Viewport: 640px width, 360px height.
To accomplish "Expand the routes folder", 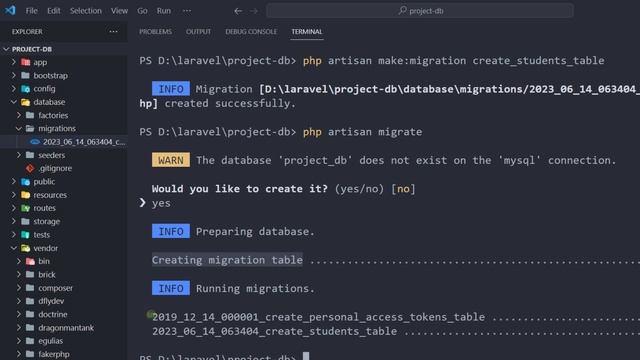I will pos(13,208).
